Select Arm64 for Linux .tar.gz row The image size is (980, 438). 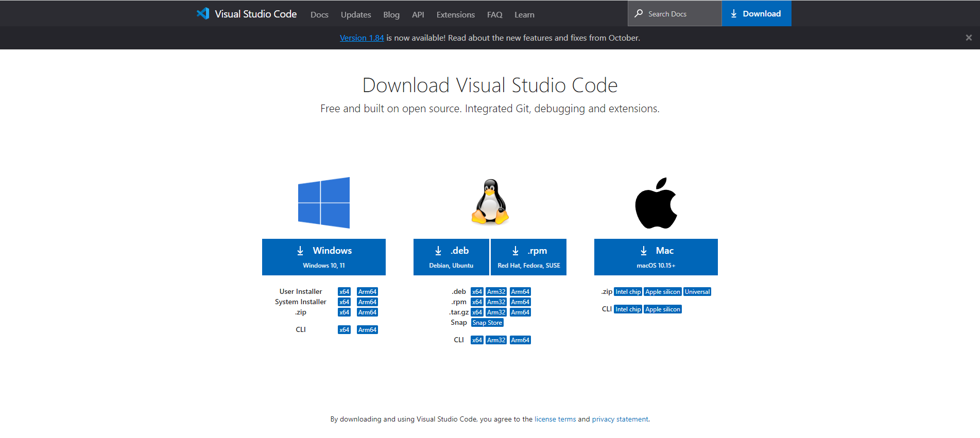(521, 312)
